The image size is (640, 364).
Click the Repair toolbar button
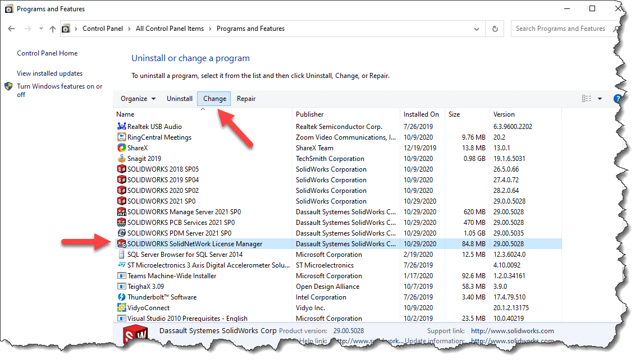tap(246, 99)
